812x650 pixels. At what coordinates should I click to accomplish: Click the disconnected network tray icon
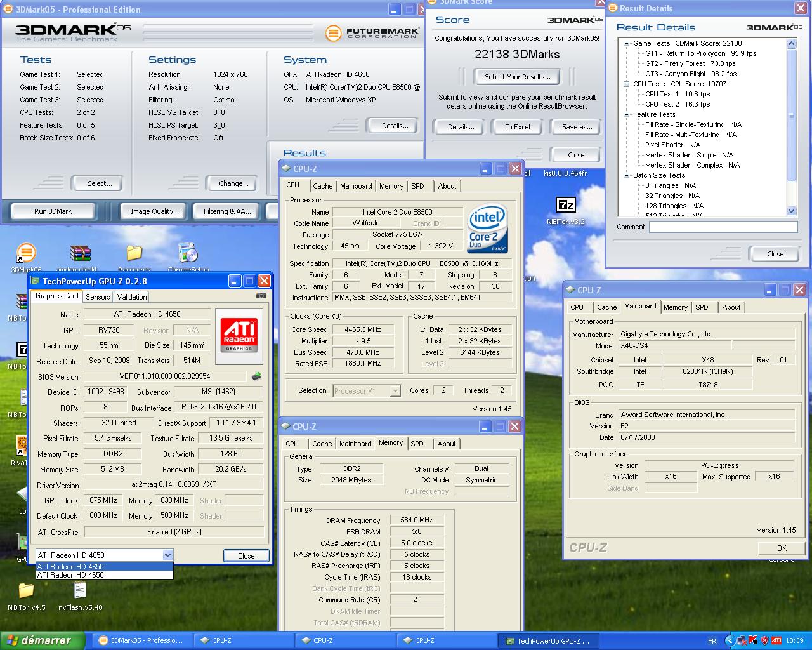tap(742, 640)
